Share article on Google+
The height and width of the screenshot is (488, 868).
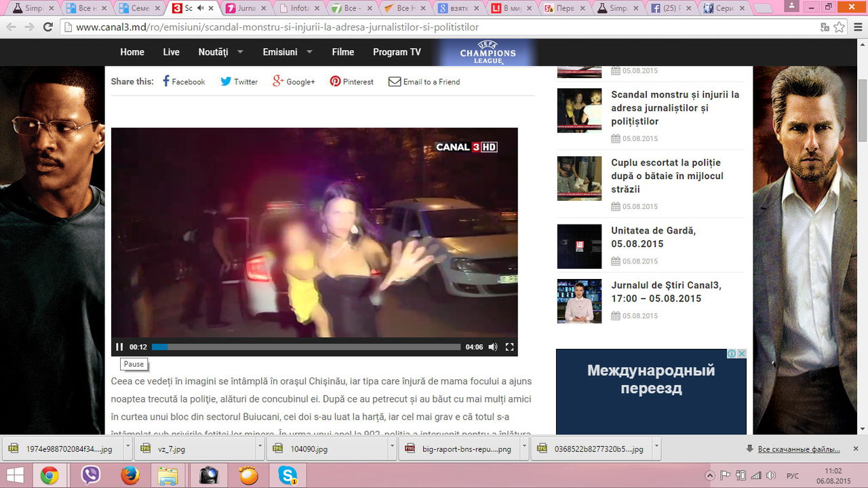click(x=294, y=81)
